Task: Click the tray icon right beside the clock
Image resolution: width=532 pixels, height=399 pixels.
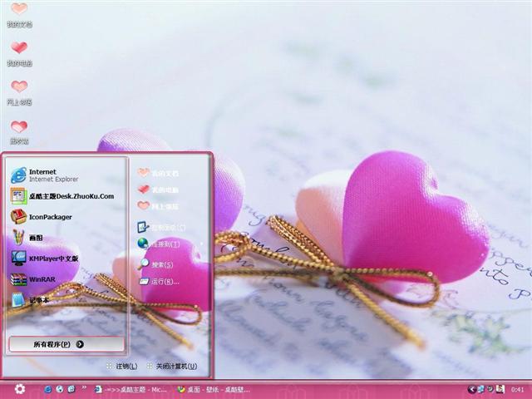Action: [x=500, y=389]
